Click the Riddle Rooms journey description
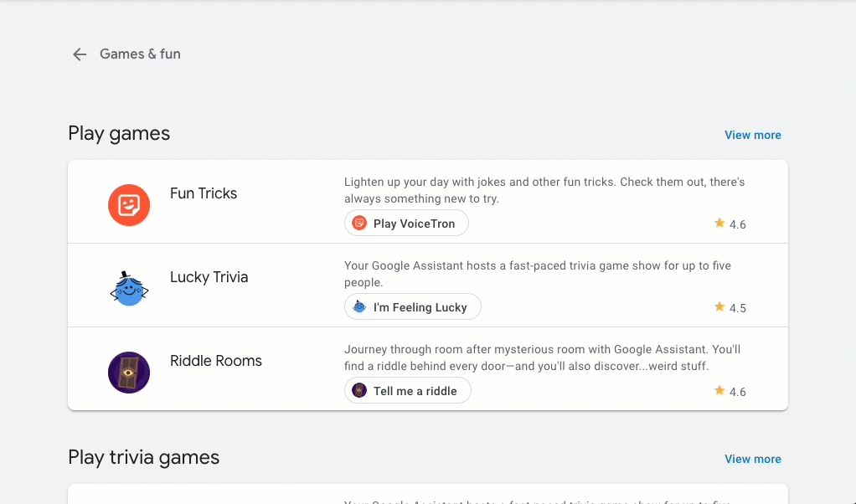This screenshot has height=504, width=856. coord(542,357)
